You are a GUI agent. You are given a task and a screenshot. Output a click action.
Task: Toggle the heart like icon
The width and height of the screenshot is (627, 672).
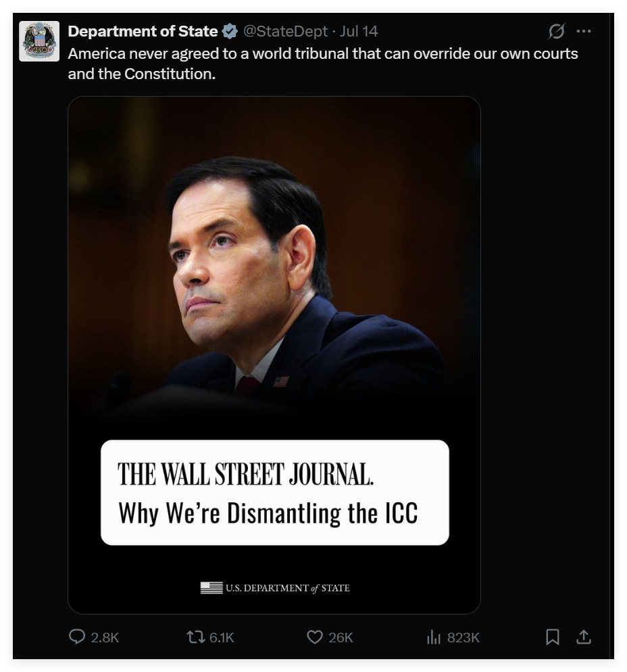click(x=314, y=637)
